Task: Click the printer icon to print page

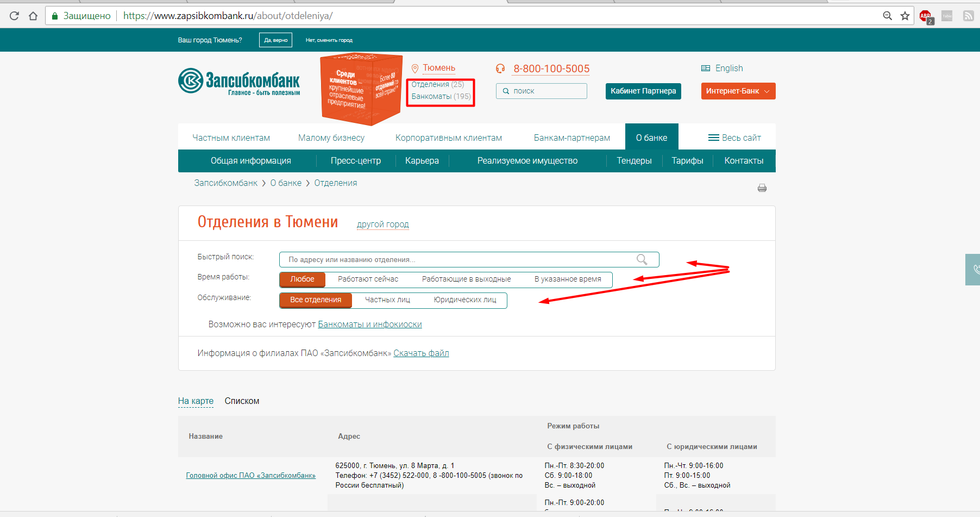Action: pyautogui.click(x=762, y=188)
